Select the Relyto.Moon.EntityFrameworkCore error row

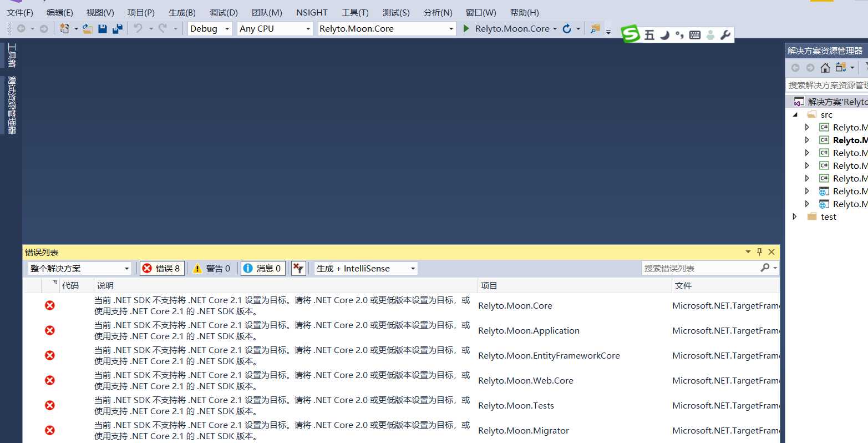(401, 355)
